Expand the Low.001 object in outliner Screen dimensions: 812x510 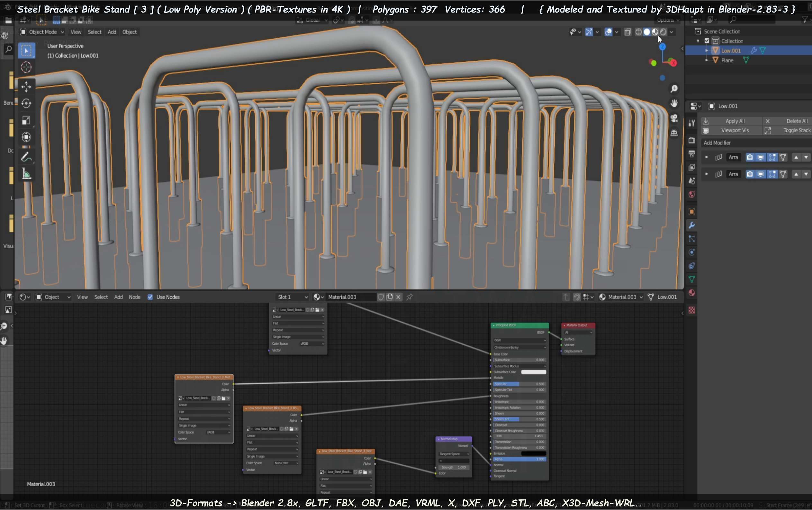click(x=707, y=50)
